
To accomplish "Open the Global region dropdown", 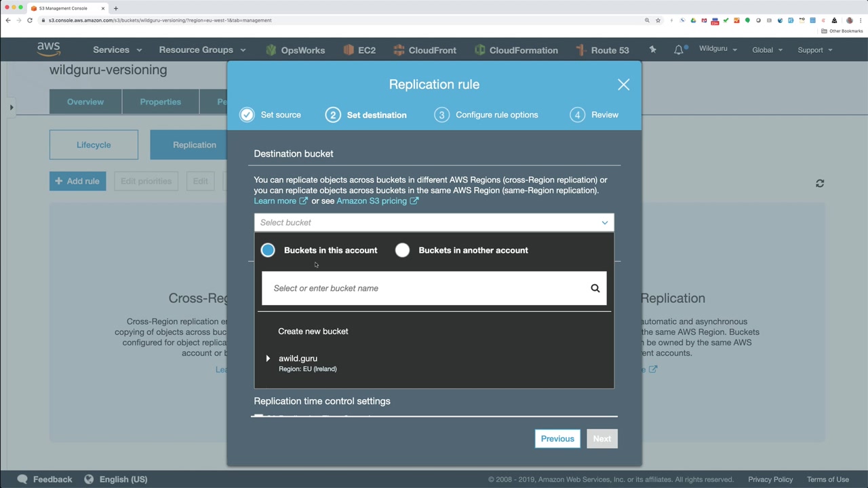I will click(x=767, y=49).
